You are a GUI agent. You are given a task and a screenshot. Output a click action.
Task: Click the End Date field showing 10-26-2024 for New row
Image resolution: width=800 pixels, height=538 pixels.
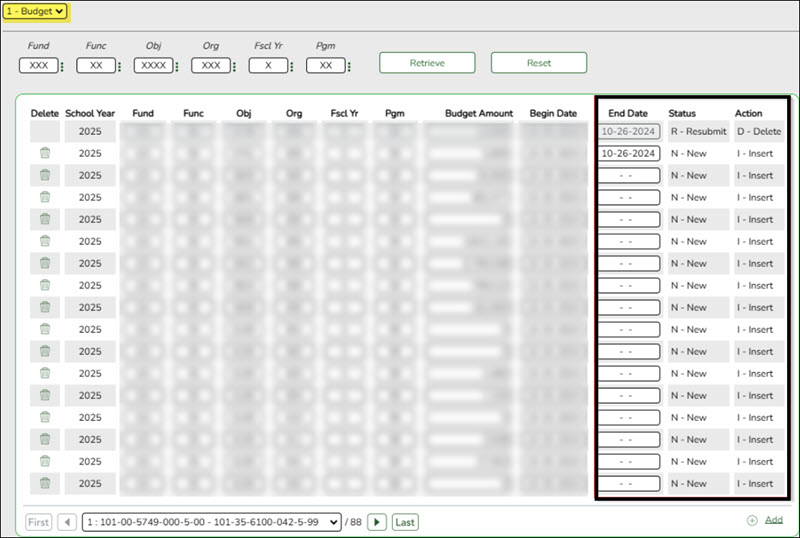[x=629, y=153]
